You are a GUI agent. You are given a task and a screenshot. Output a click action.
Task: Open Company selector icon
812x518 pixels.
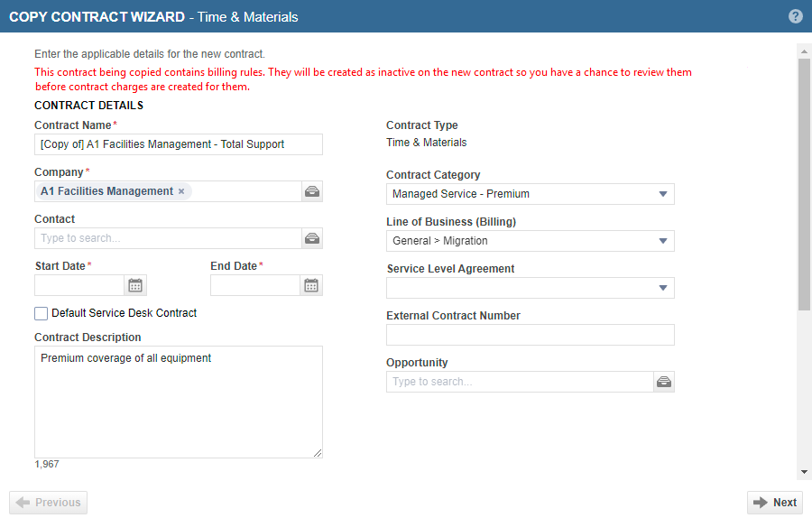(x=311, y=191)
